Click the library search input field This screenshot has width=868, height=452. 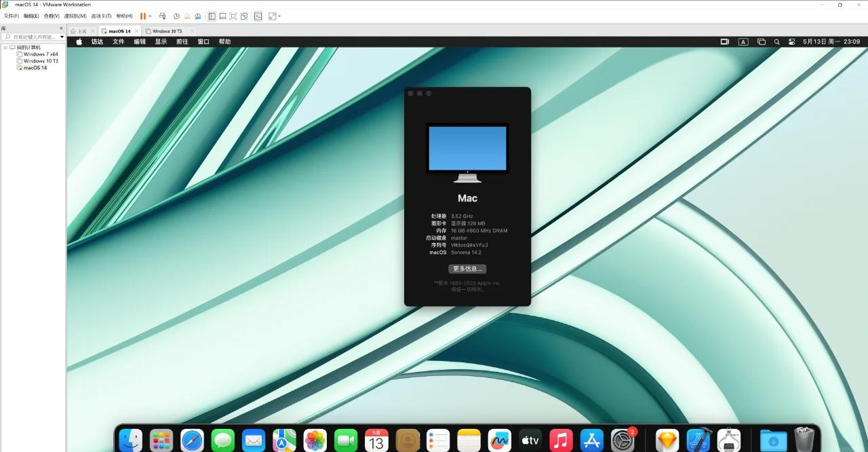(x=31, y=37)
